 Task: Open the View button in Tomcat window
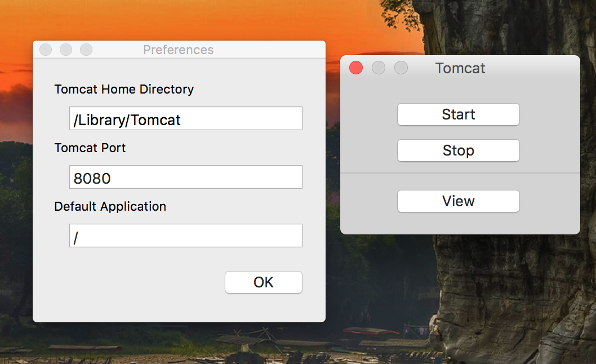coord(458,201)
